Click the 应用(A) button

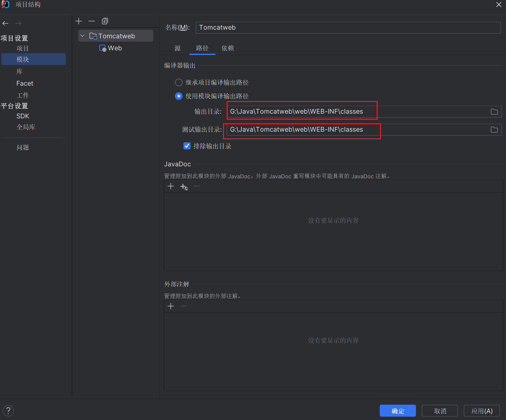tap(482, 411)
